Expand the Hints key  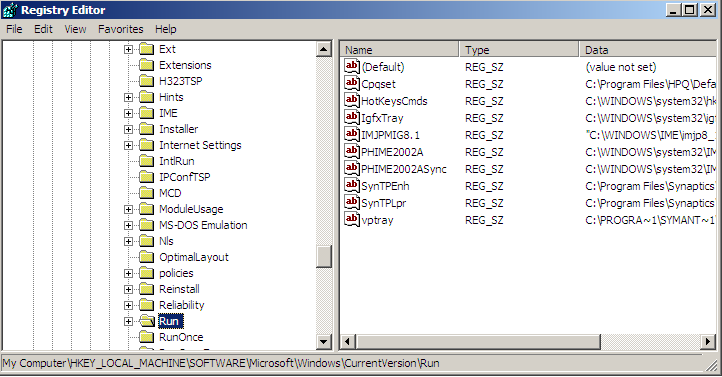(x=128, y=97)
